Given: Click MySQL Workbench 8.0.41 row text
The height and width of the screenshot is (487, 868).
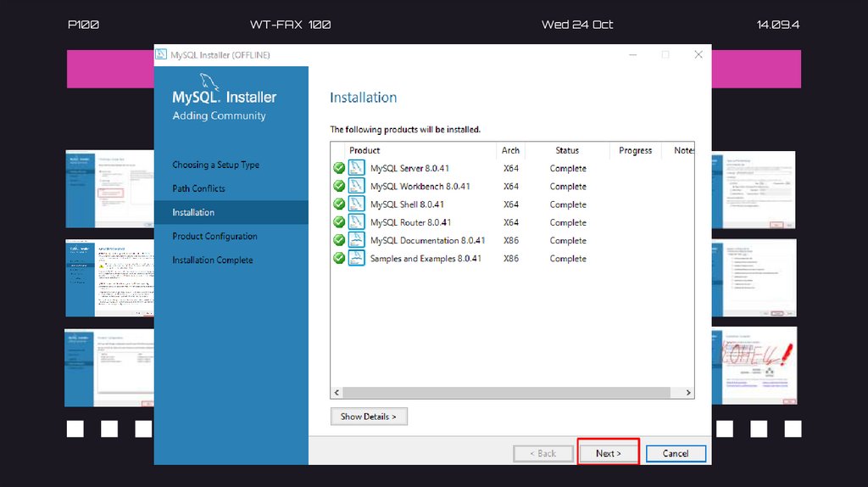Looking at the screenshot, I should (x=420, y=186).
